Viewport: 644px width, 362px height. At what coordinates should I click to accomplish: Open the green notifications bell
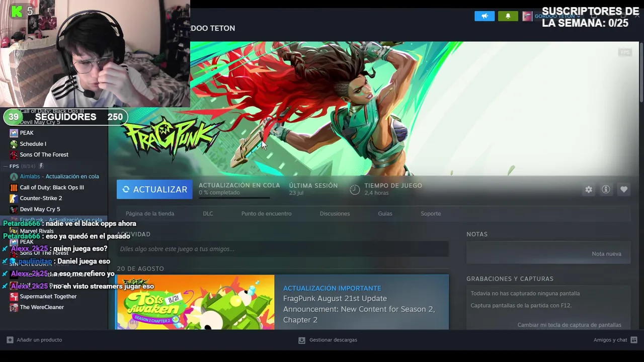[x=508, y=16]
